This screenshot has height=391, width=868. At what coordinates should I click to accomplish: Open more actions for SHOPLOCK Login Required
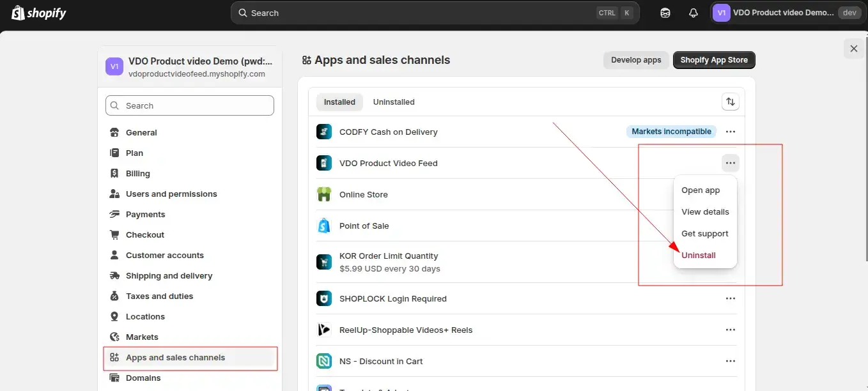pos(731,298)
